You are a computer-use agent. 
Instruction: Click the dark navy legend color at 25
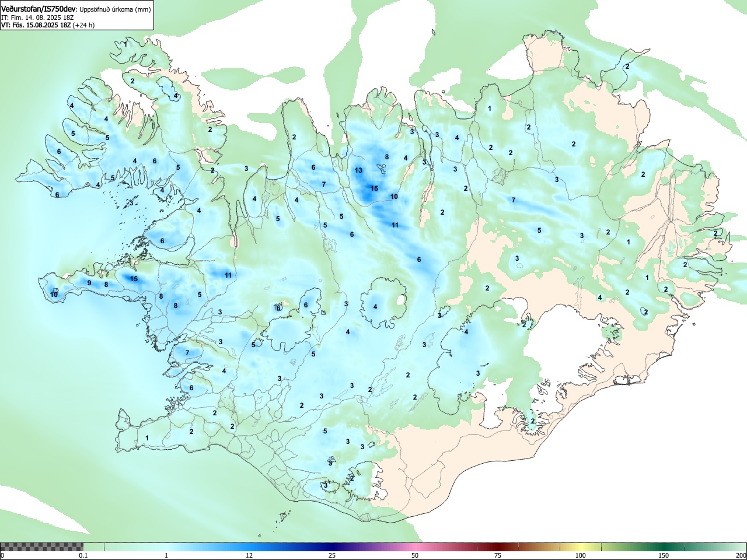(331, 547)
